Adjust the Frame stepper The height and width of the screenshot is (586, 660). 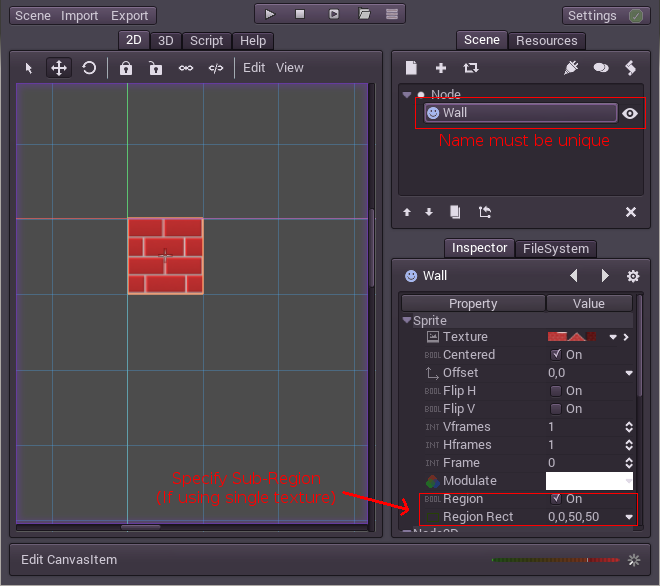(629, 463)
